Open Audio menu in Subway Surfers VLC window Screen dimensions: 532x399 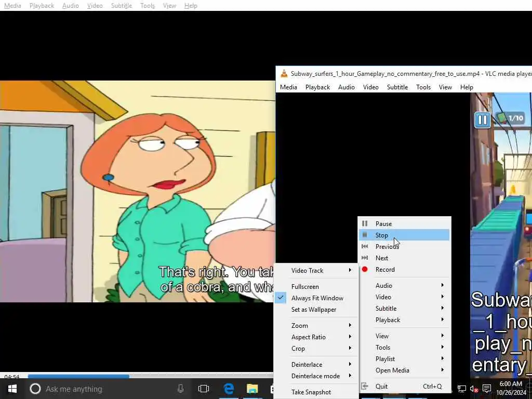(347, 87)
